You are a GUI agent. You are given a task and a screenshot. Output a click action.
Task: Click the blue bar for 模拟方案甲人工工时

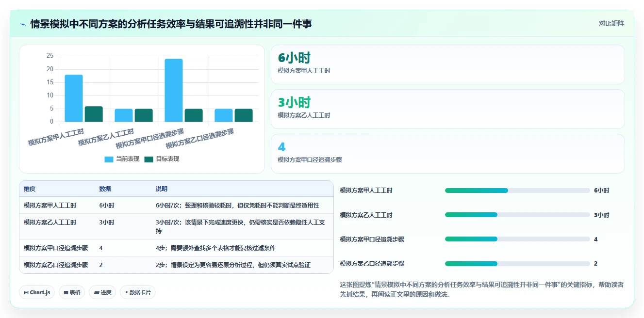click(74, 98)
